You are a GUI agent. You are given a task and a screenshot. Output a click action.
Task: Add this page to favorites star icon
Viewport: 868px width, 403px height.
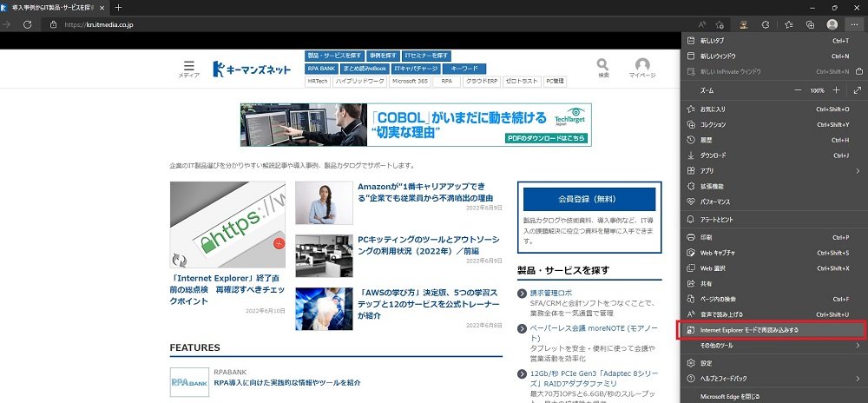coord(719,24)
